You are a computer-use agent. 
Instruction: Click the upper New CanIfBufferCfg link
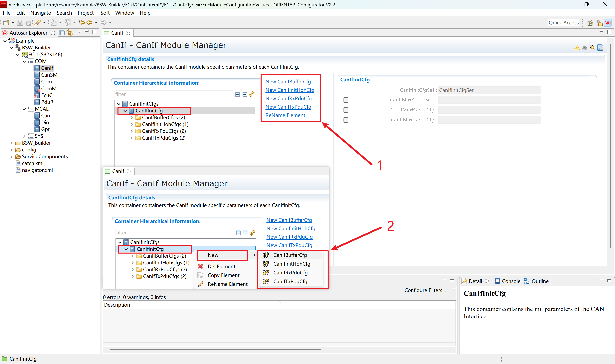point(288,82)
